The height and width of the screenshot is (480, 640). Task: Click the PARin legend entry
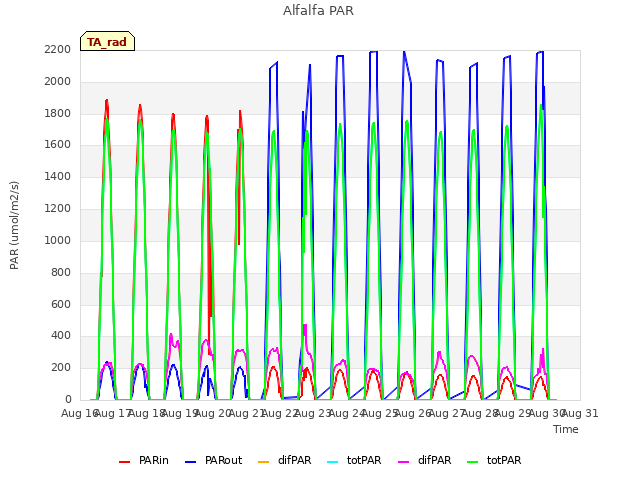point(144,460)
